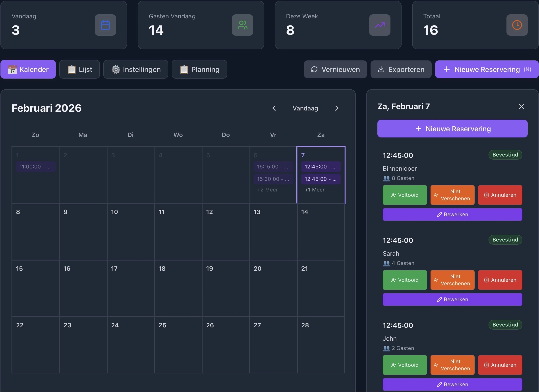This screenshot has height=392, width=539.
Task: Close the Za, Februari 7 detail panel
Action: tap(521, 106)
